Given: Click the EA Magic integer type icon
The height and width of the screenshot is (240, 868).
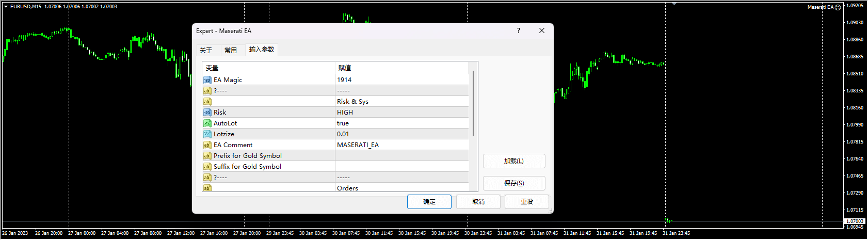Looking at the screenshot, I should pos(207,80).
